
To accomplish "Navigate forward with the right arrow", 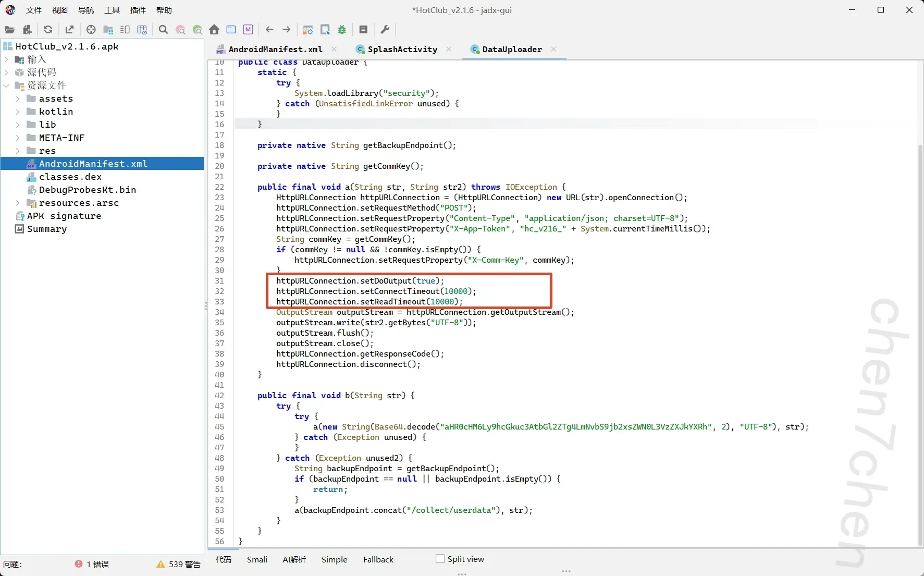I will coord(287,30).
